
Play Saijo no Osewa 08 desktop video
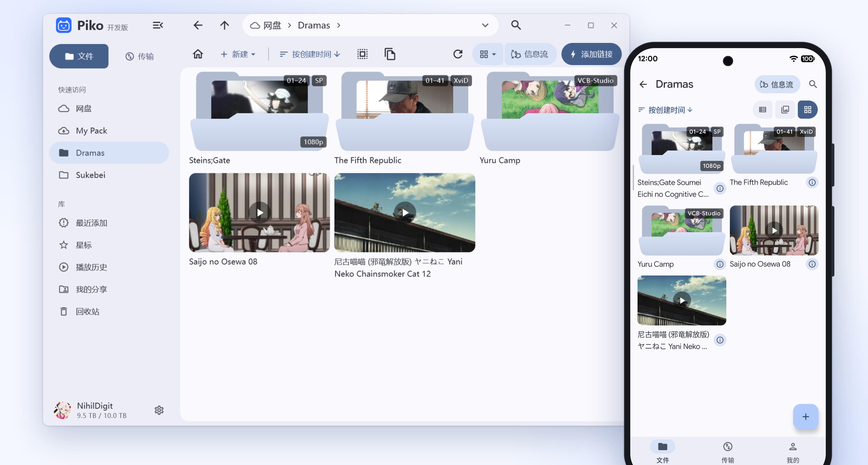tap(259, 213)
